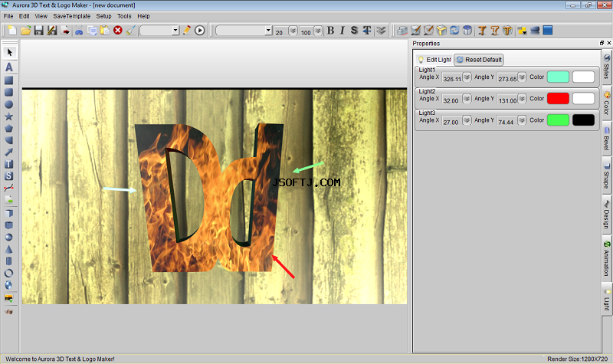Screen dimensions: 613x364
Task: Expand the Light1 Angle Y spinner
Action: pyautogui.click(x=522, y=77)
